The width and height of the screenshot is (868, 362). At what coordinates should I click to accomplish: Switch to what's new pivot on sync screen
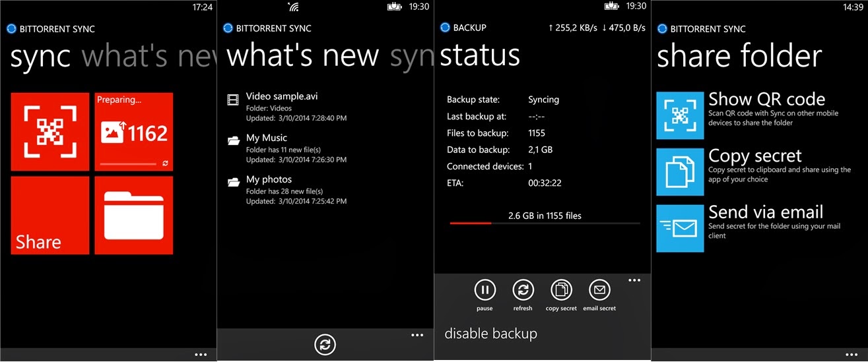pyautogui.click(x=149, y=57)
